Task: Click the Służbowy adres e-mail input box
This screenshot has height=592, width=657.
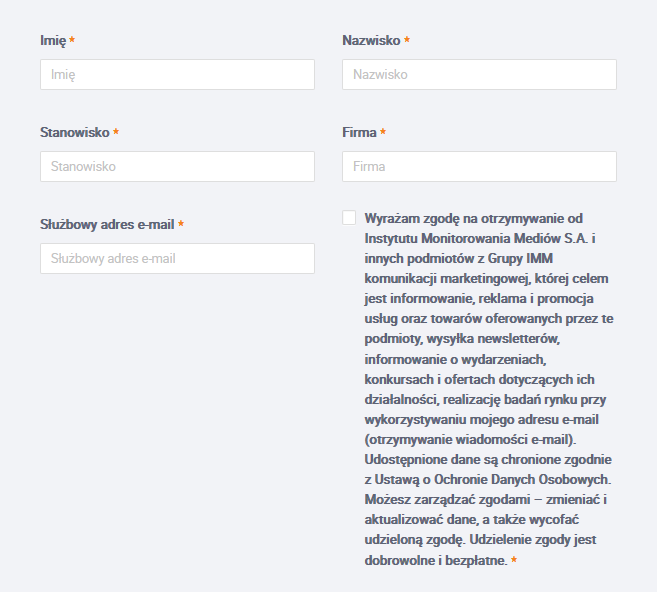Action: click(177, 259)
